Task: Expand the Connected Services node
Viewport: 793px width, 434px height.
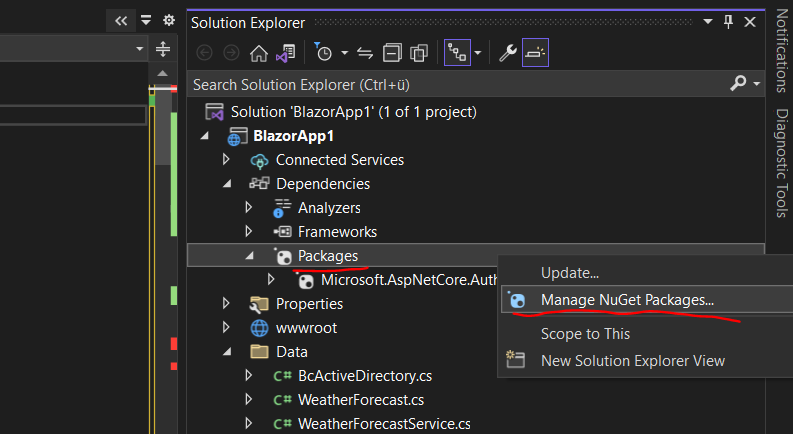Action: 226,159
